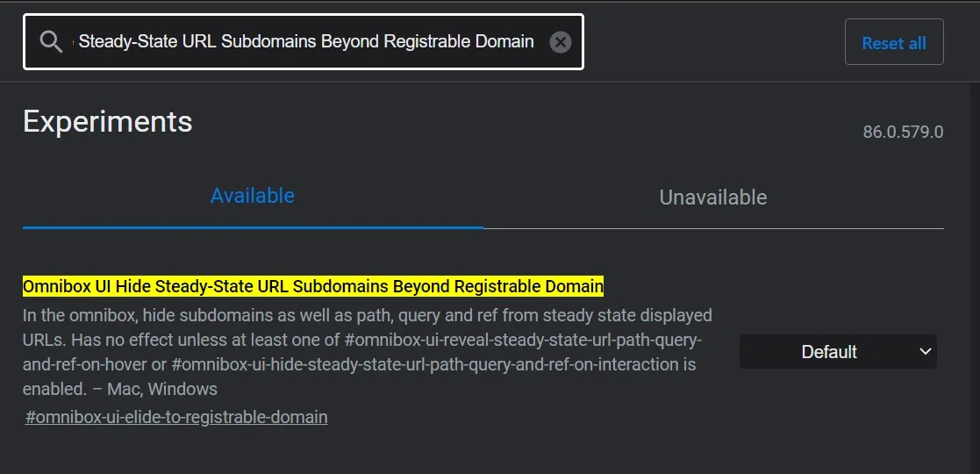Focus the search flags input field
This screenshot has height=474, width=980.
pyautogui.click(x=307, y=41)
